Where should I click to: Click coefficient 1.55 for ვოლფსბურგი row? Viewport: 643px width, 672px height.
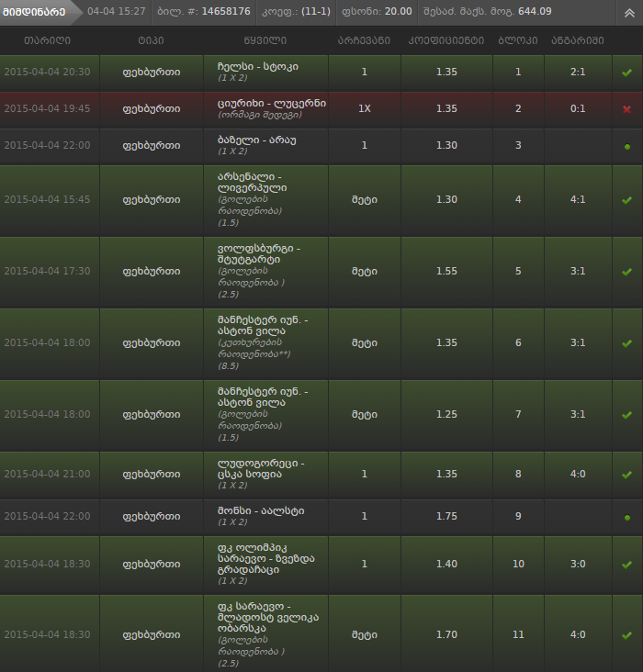[x=446, y=272]
